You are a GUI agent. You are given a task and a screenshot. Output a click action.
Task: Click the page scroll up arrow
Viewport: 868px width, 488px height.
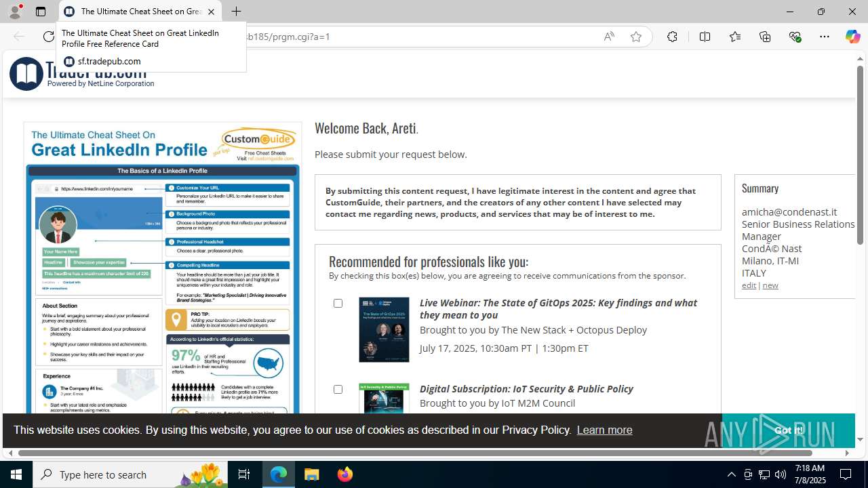[860, 59]
